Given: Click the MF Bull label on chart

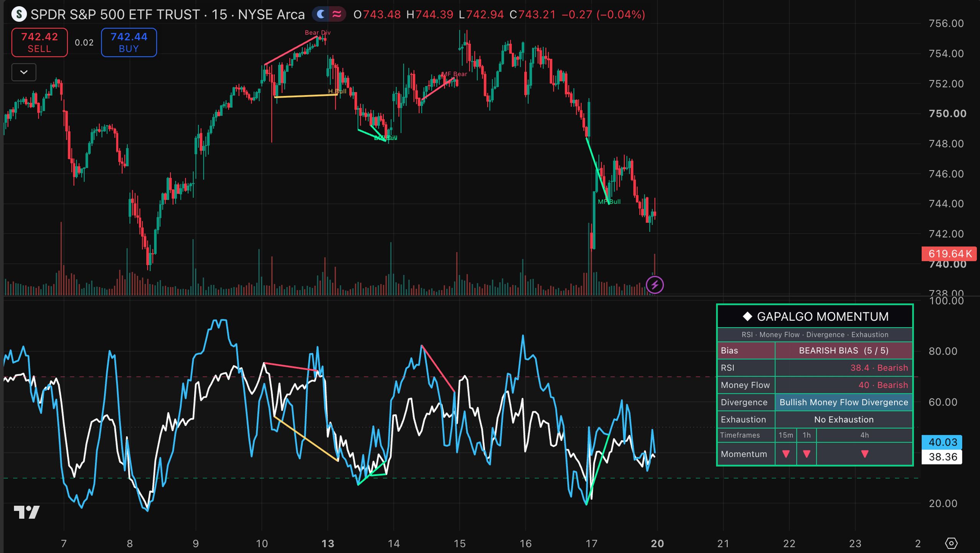Looking at the screenshot, I should pos(609,202).
